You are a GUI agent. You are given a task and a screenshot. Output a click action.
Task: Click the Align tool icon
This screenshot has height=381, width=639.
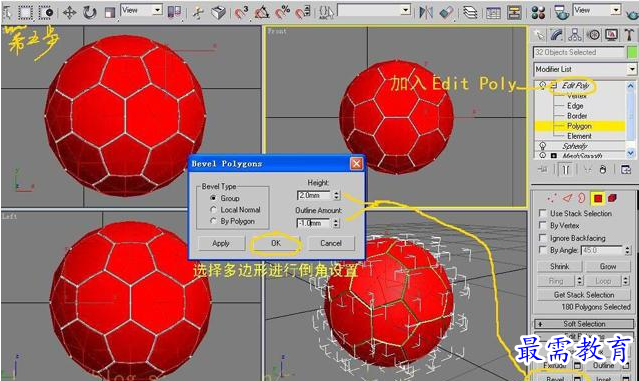[447, 13]
